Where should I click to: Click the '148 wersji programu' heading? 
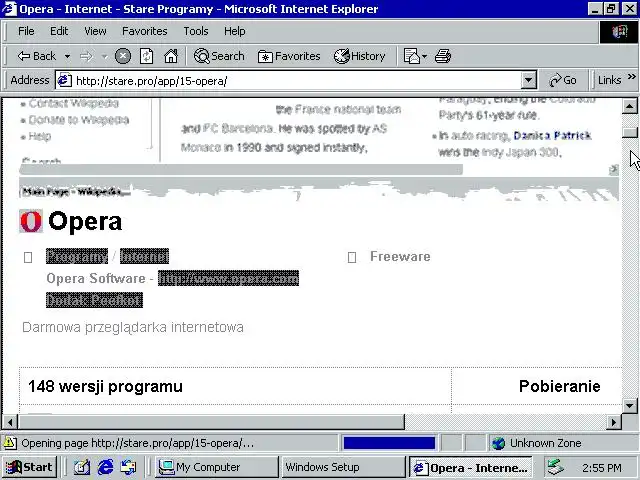(105, 386)
